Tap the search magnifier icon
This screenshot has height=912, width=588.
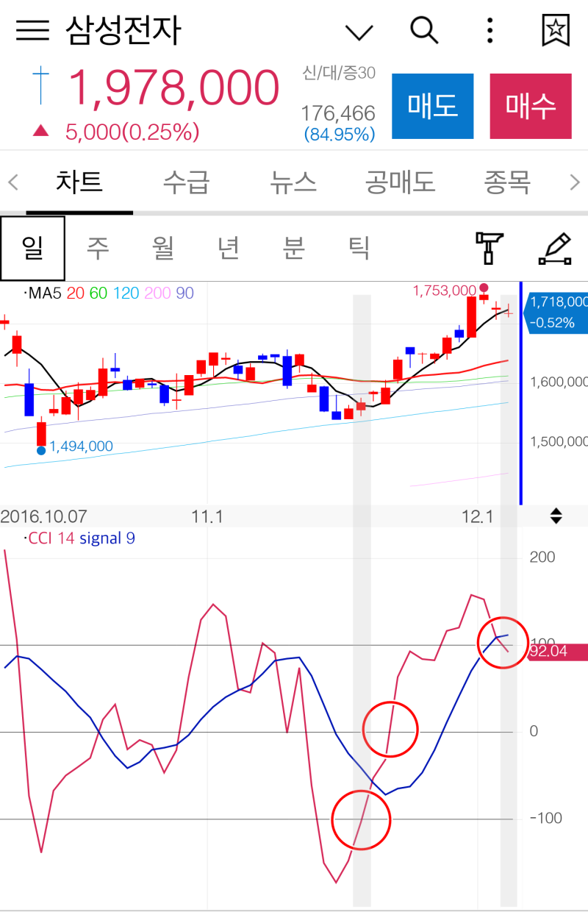coord(423,31)
